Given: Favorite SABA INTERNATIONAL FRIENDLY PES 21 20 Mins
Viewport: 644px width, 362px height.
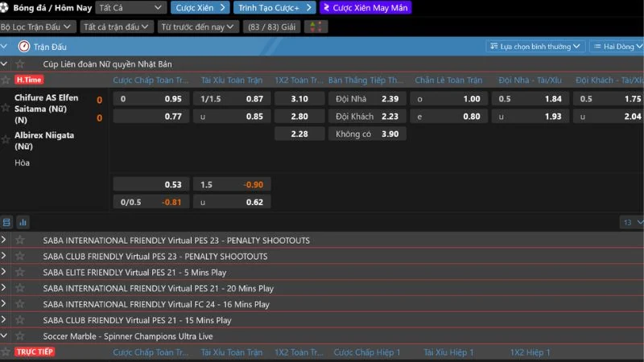Looking at the screenshot, I should click(x=19, y=288).
